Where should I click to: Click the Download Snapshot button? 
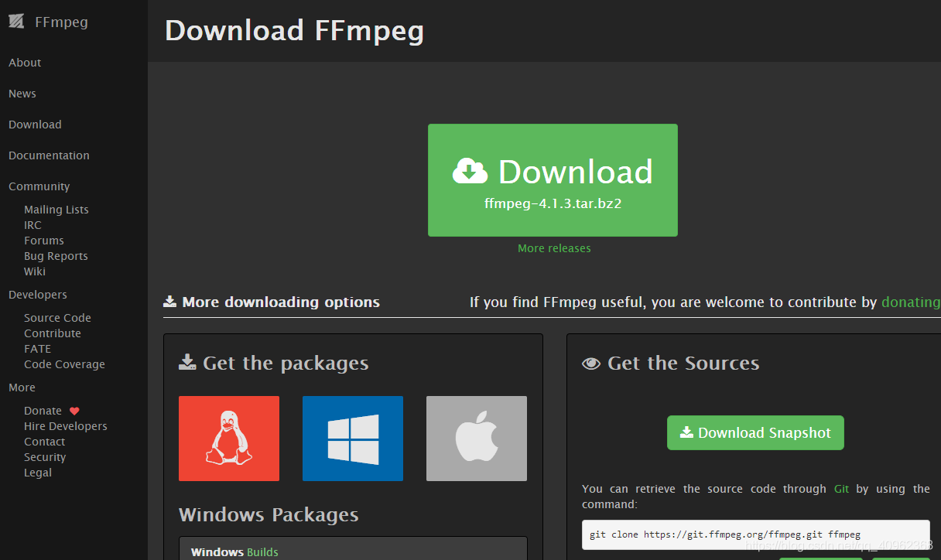coord(755,433)
